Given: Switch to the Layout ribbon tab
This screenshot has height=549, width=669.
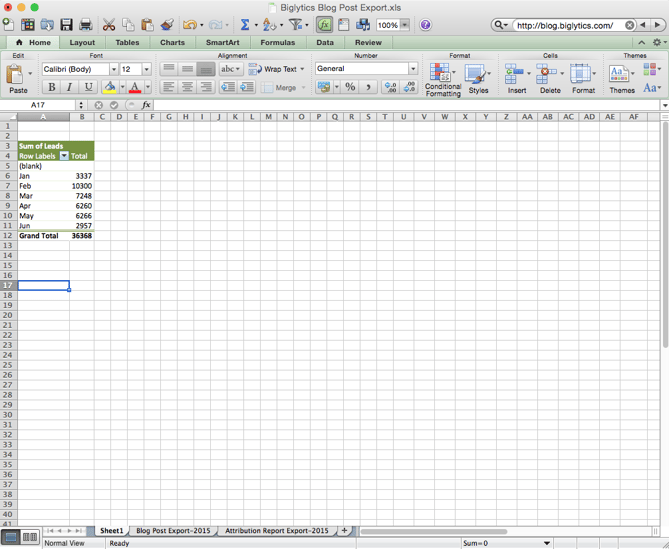Looking at the screenshot, I should click(x=82, y=43).
